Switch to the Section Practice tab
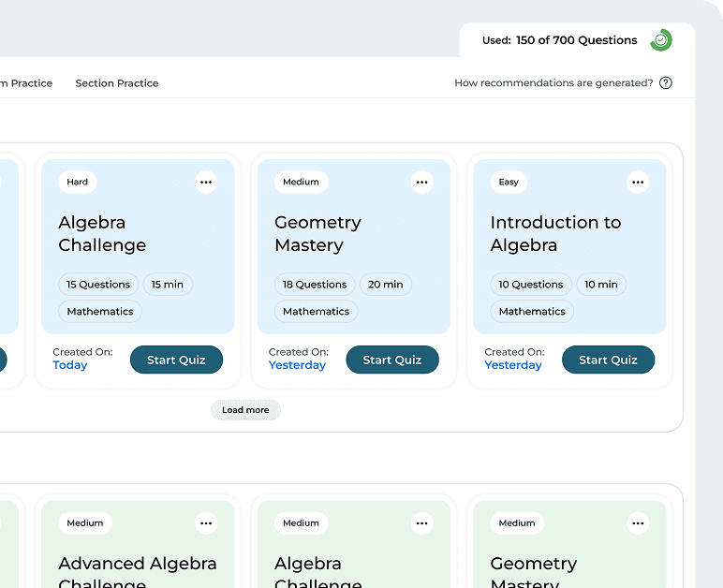723x588 pixels. pyautogui.click(x=117, y=83)
